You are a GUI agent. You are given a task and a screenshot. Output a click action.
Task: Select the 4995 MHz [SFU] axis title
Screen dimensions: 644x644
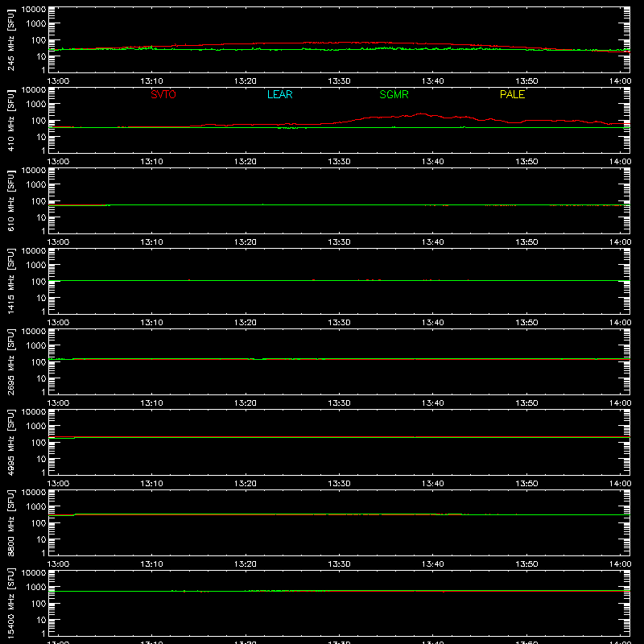coord(10,442)
